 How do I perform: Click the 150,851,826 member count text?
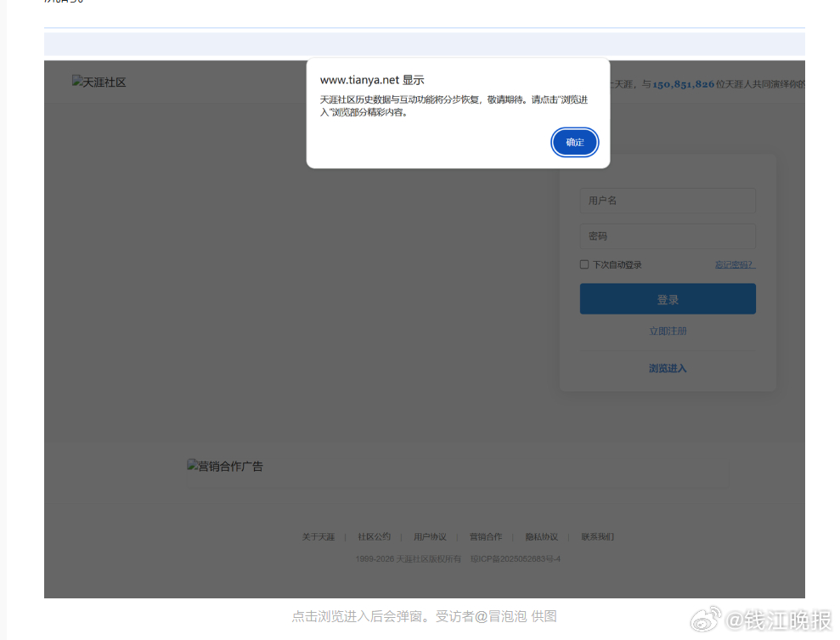tap(684, 84)
